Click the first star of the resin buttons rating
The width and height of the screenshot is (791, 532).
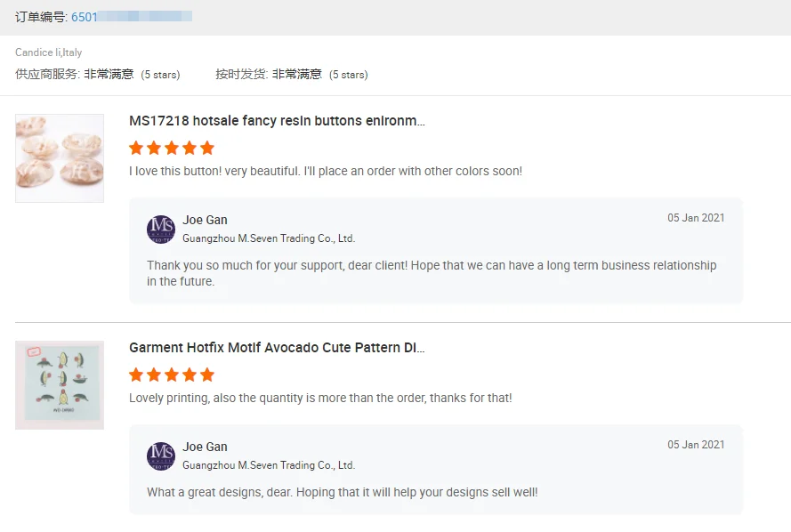(x=136, y=148)
